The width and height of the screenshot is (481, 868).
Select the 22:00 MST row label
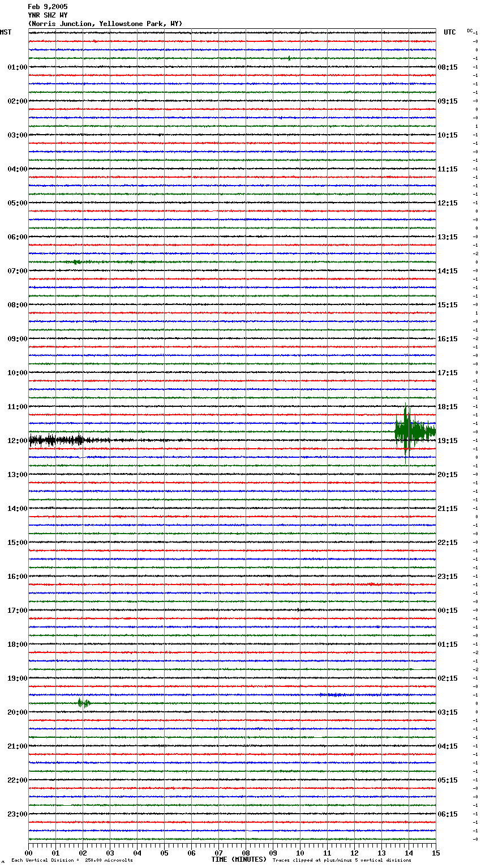[x=18, y=780]
